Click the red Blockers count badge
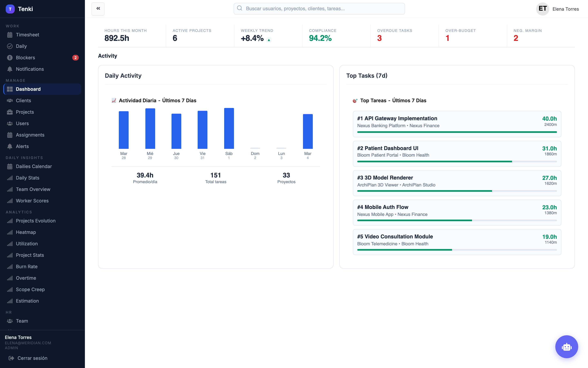588x368 pixels. (x=75, y=58)
